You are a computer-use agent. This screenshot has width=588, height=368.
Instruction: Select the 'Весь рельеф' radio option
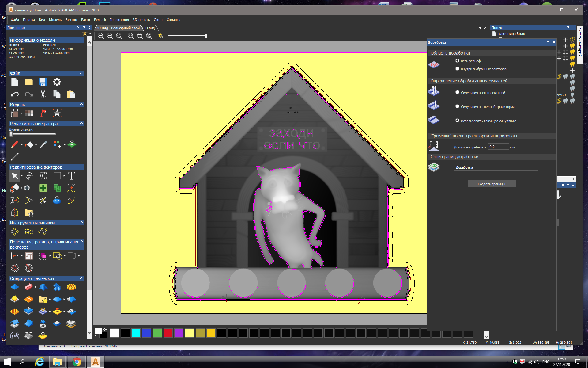457,61
